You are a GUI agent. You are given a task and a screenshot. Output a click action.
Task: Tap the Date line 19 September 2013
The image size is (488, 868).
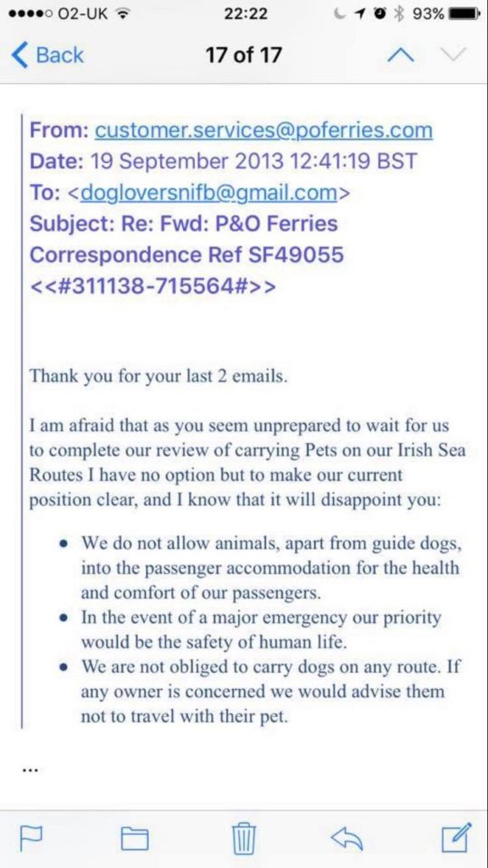click(222, 162)
